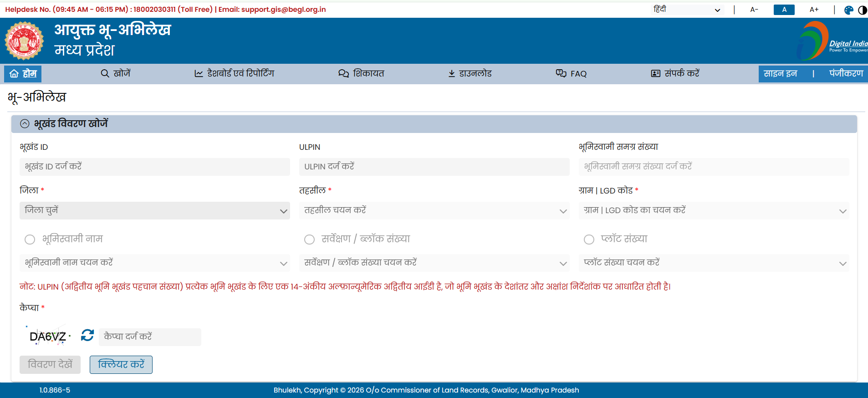Toggle the high contrast mode icon

(862, 10)
